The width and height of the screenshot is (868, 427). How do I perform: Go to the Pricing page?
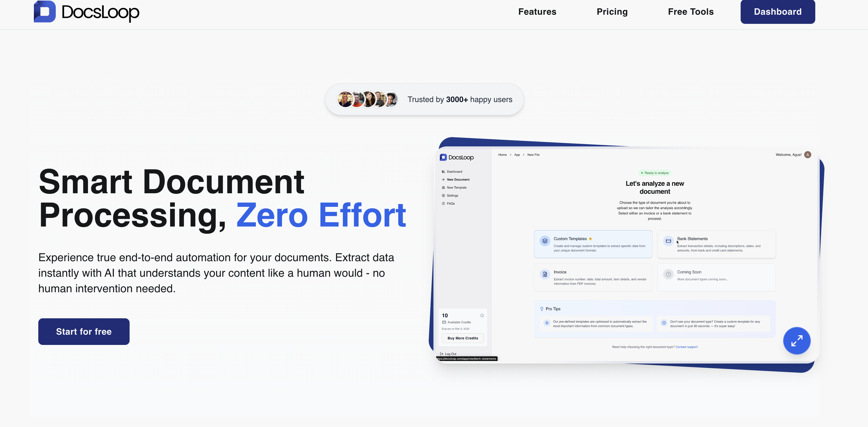tap(612, 12)
